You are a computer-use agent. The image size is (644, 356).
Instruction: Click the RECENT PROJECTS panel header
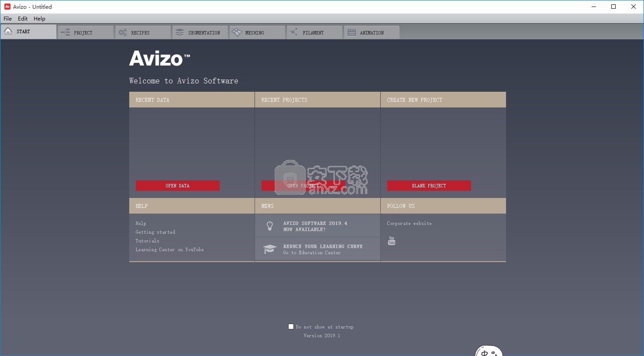(317, 100)
